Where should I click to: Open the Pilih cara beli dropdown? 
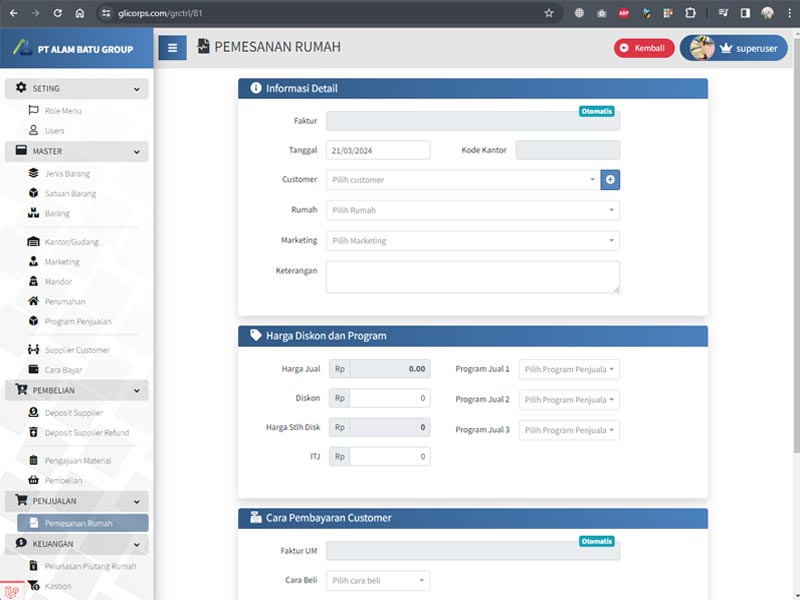pyautogui.click(x=377, y=581)
